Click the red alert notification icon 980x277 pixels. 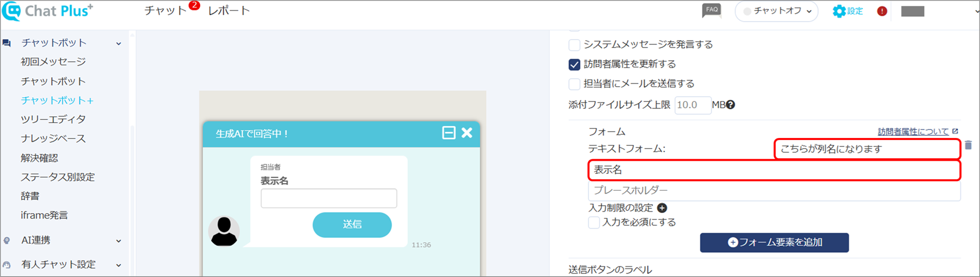click(882, 11)
